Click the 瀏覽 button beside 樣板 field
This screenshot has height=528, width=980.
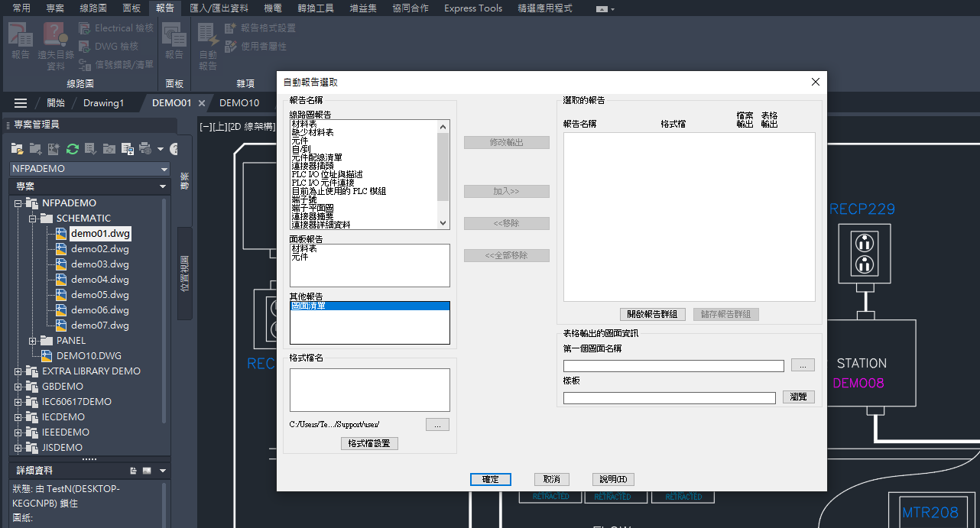pyautogui.click(x=798, y=397)
